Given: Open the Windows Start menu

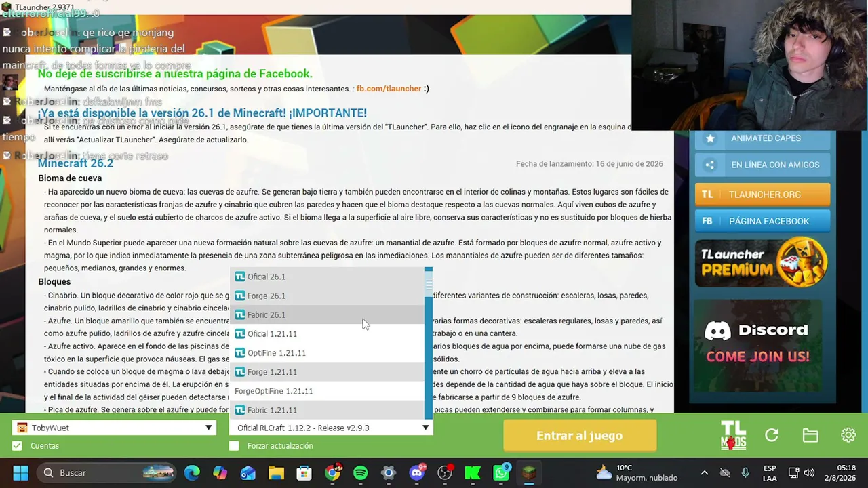Looking at the screenshot, I should pos(20,473).
